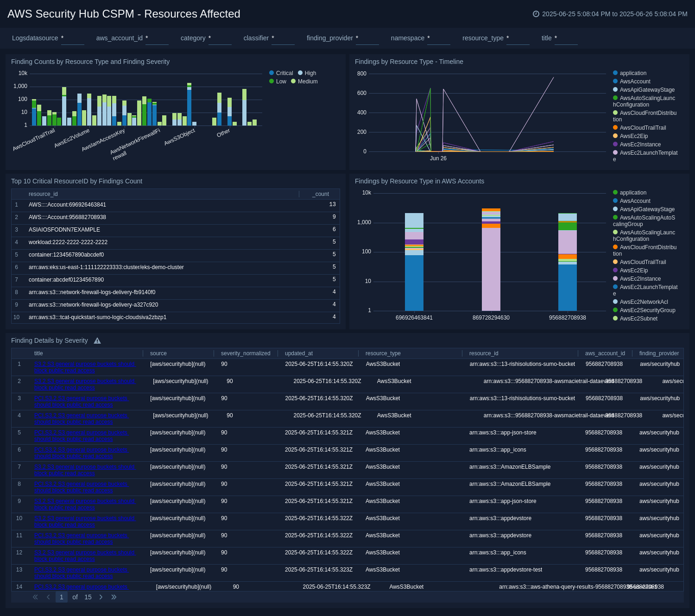Screen dimensions: 695x616
Task: Click timestamp 2025-06-25T16:14:55.323Z in row 13
Action: [x=319, y=570]
